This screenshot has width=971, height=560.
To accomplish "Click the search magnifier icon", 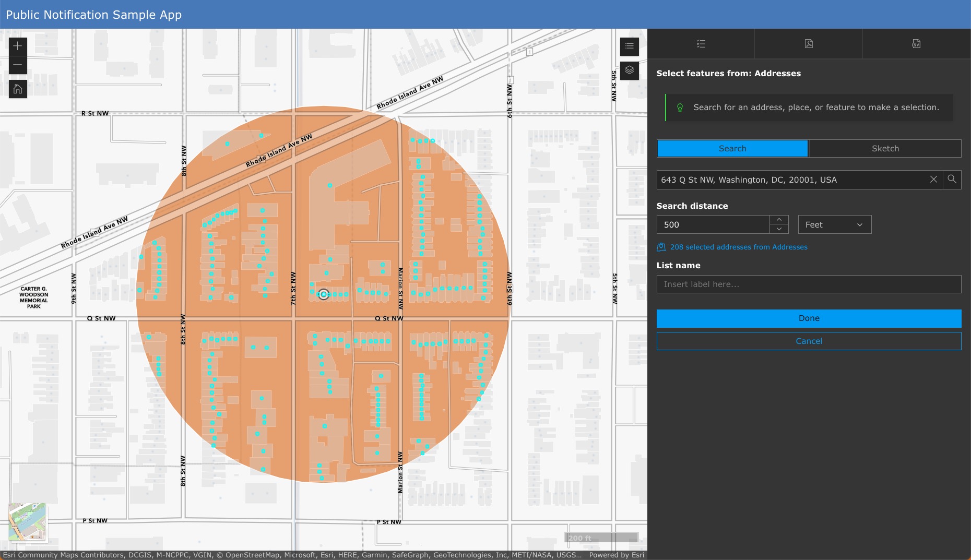I will pos(952,180).
